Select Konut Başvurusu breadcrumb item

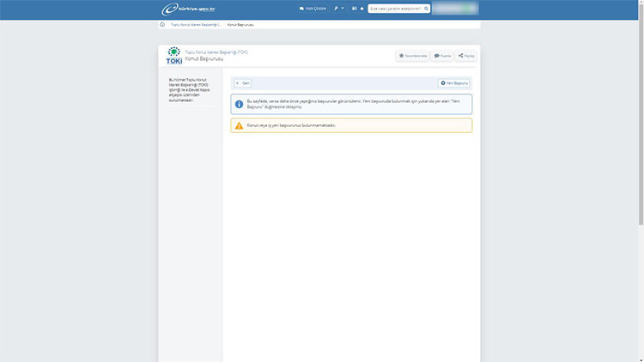point(240,25)
